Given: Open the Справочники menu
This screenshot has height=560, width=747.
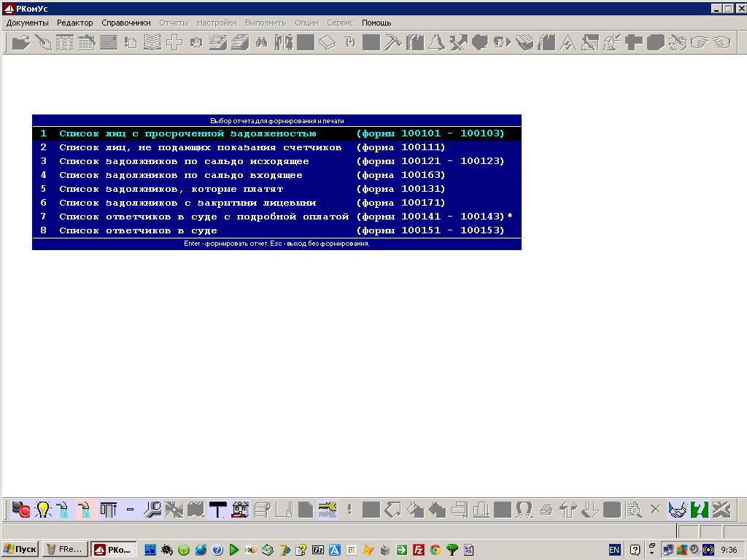Looking at the screenshot, I should tap(126, 23).
